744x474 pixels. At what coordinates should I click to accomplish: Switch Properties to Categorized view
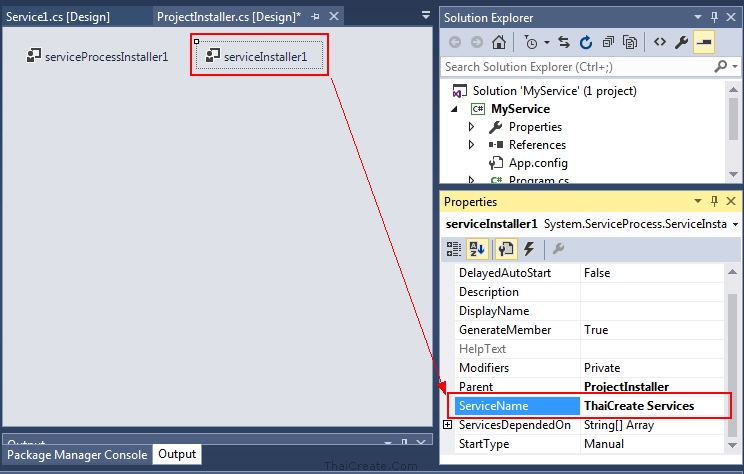(454, 249)
